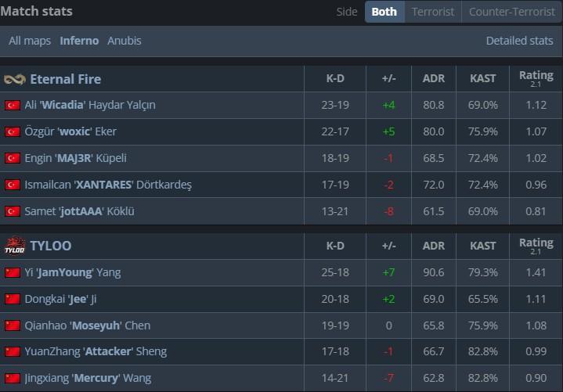Image resolution: width=563 pixels, height=392 pixels.
Task: Open the Inferno map stats
Action: coord(79,41)
